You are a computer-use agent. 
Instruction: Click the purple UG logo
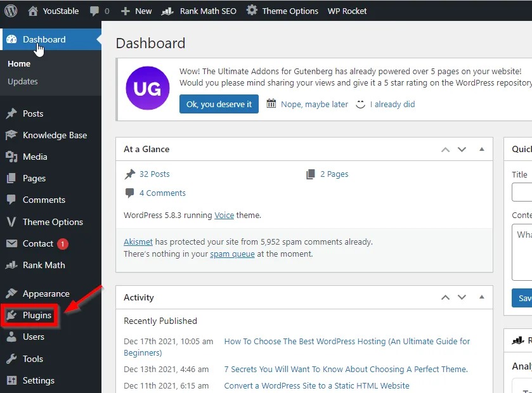pos(148,88)
